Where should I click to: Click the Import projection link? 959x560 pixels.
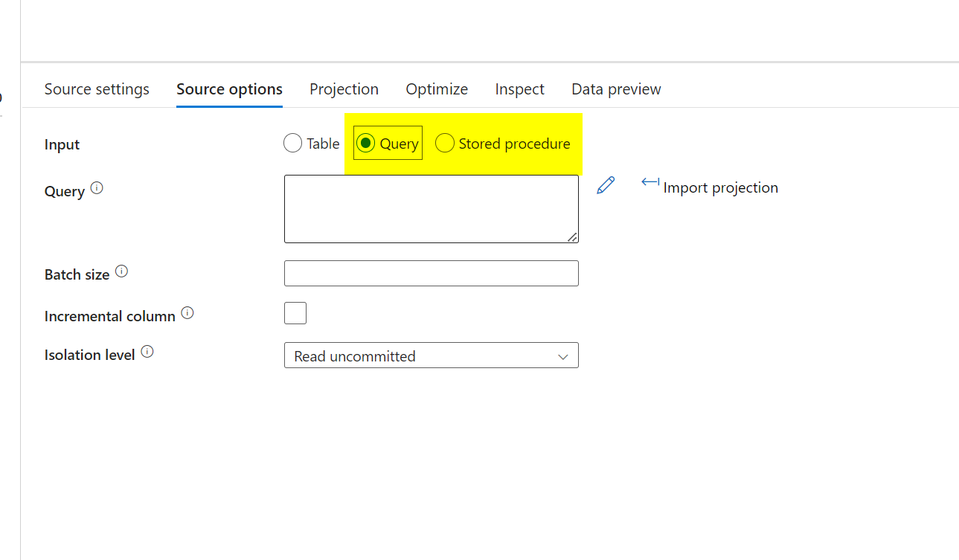(719, 187)
